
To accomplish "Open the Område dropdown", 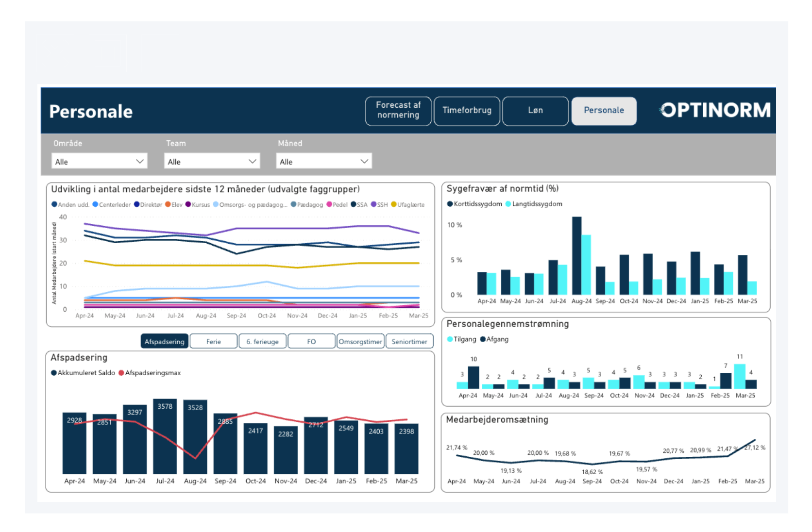I will [99, 161].
